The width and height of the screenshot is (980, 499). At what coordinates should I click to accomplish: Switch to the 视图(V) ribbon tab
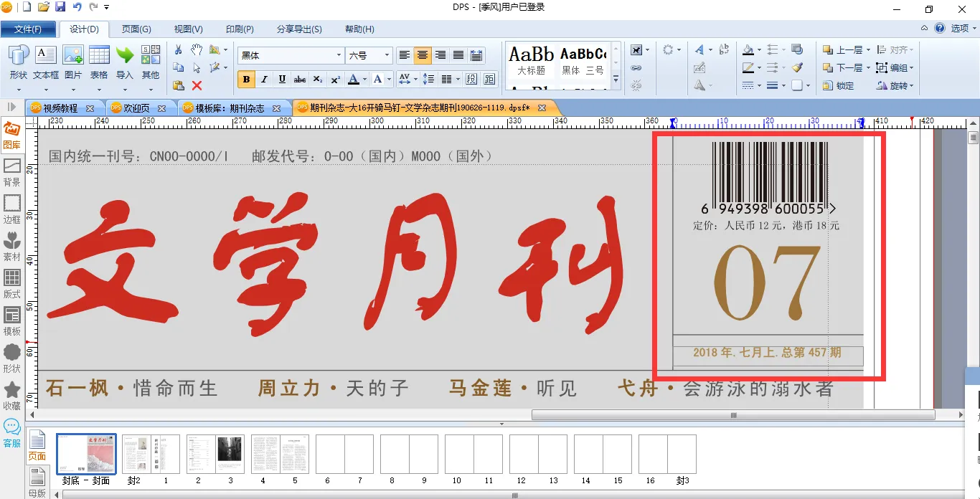pos(188,29)
